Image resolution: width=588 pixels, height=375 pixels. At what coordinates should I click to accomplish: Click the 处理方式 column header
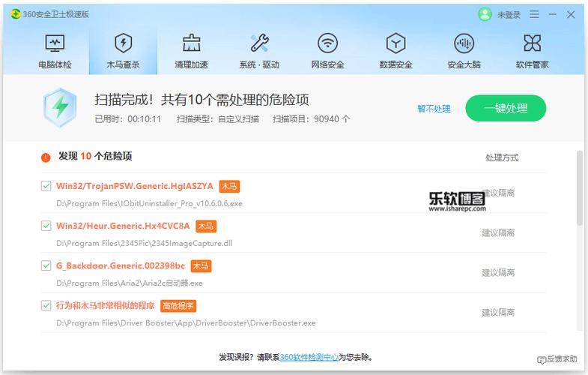(502, 157)
